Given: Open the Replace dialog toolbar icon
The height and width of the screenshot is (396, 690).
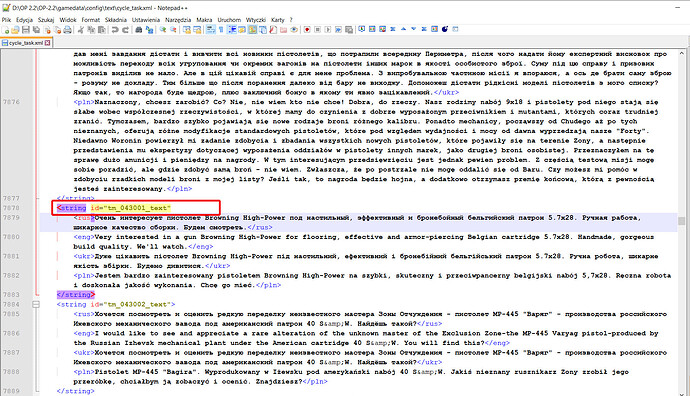Looking at the screenshot, I should click(x=150, y=29).
